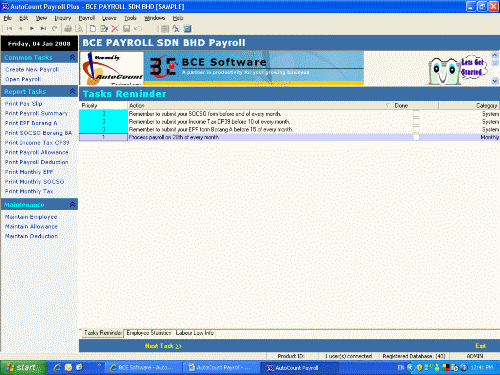Click the Print Payroll Deduction link

[37, 162]
